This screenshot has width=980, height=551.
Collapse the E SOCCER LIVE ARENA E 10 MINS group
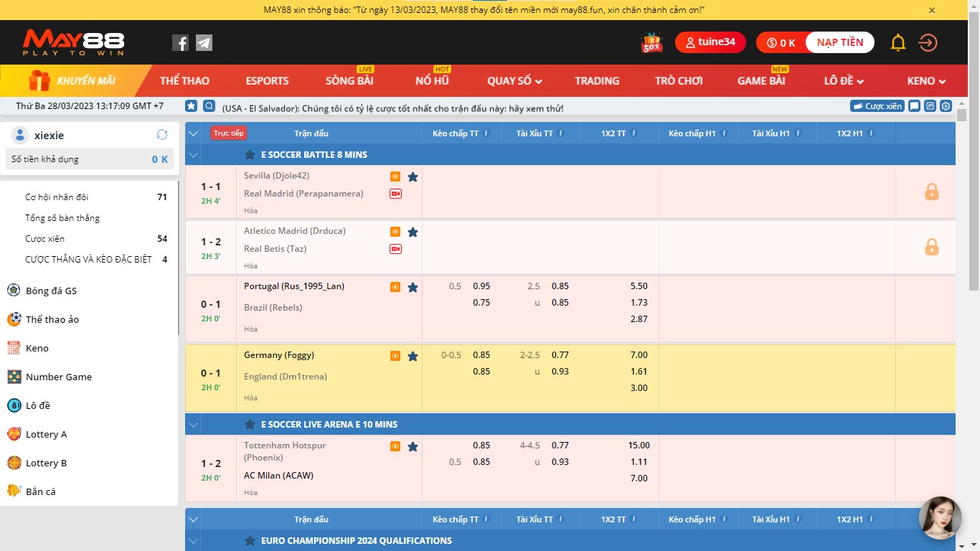coord(193,424)
